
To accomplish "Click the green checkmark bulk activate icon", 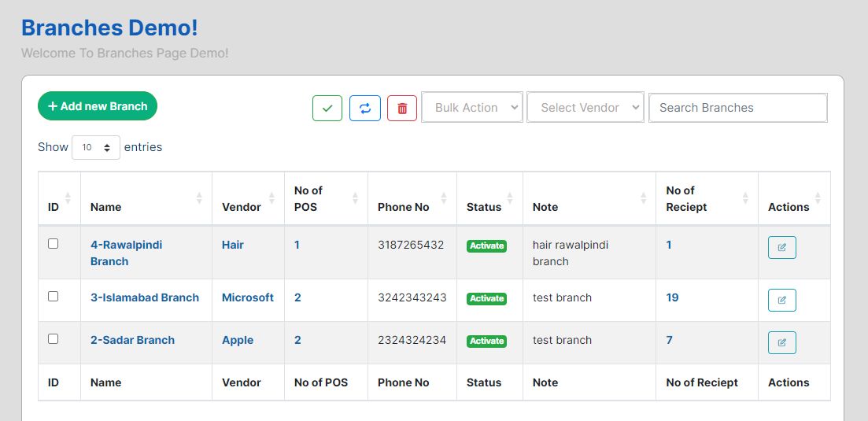I will pyautogui.click(x=327, y=108).
